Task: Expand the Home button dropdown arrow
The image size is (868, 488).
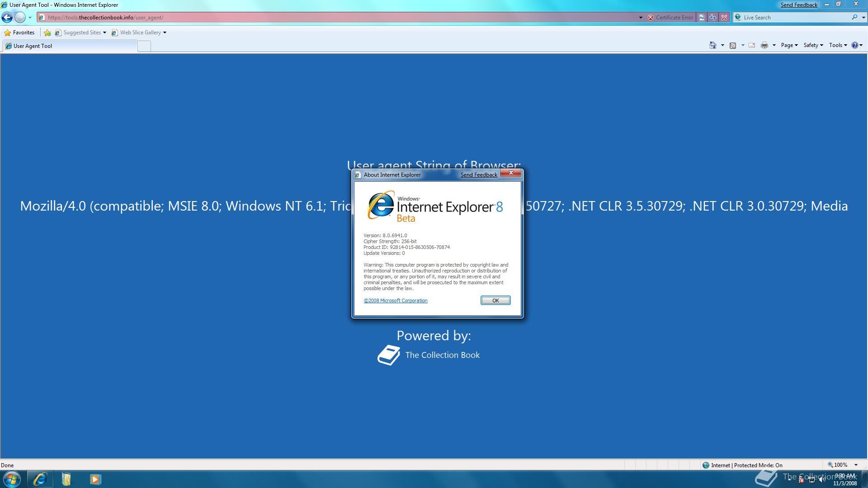Action: (722, 45)
